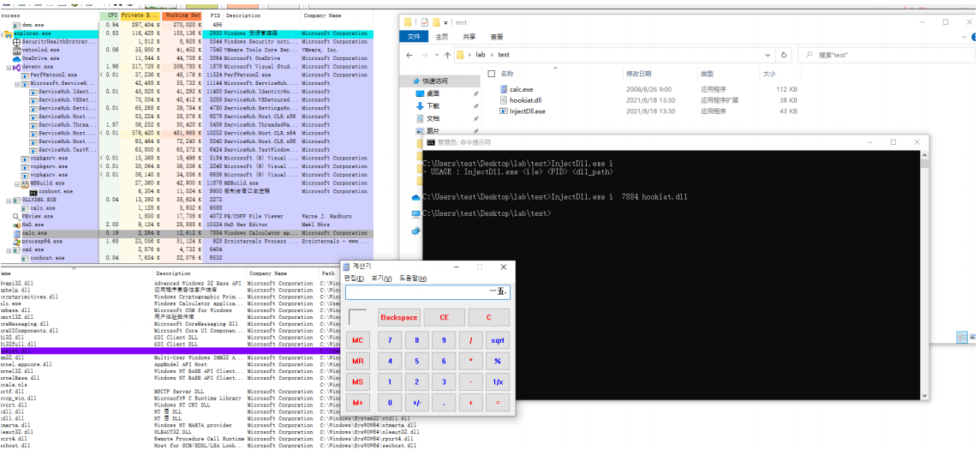Click the calculator sqrt button
980x450 pixels.
(498, 340)
